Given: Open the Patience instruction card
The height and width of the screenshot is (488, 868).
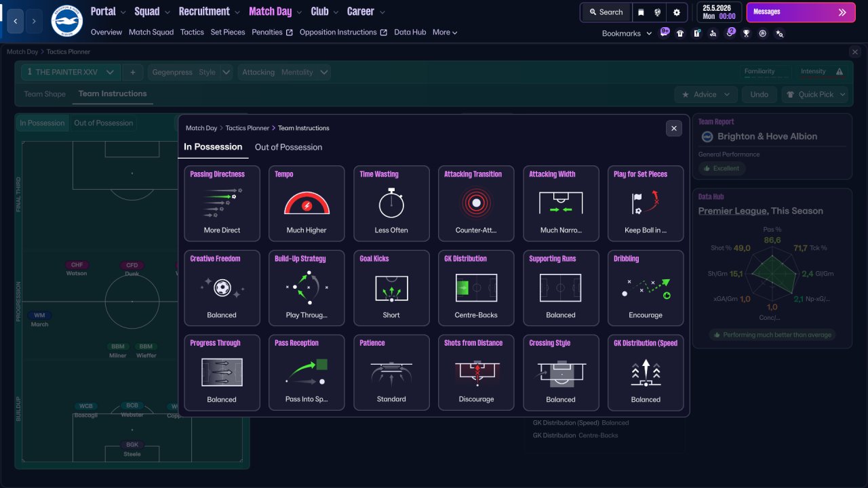Looking at the screenshot, I should click(391, 373).
